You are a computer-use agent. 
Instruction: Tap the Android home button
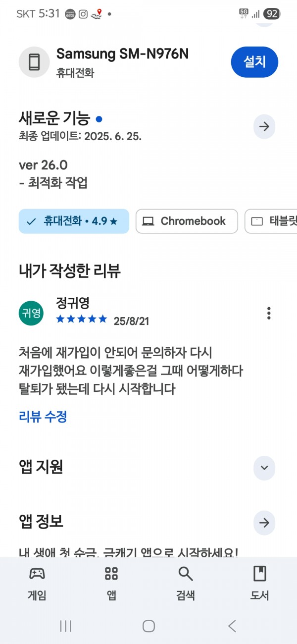coord(148,626)
